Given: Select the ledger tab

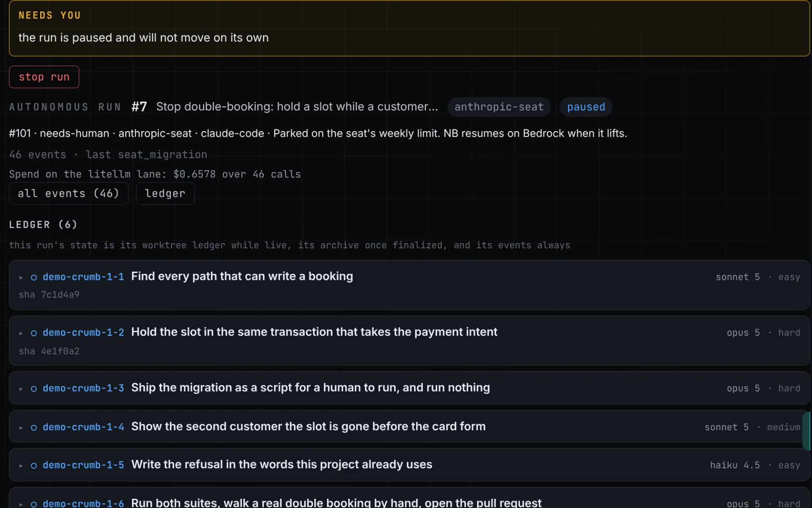Looking at the screenshot, I should point(165,193).
